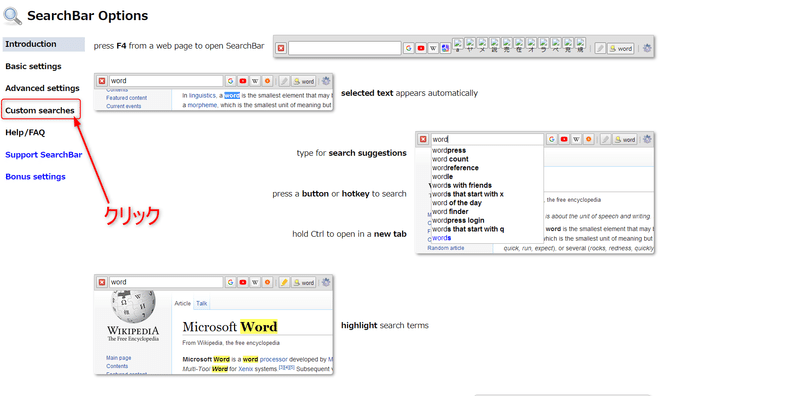The height and width of the screenshot is (396, 800).
Task: Click the Current events link
Action: pos(123,106)
